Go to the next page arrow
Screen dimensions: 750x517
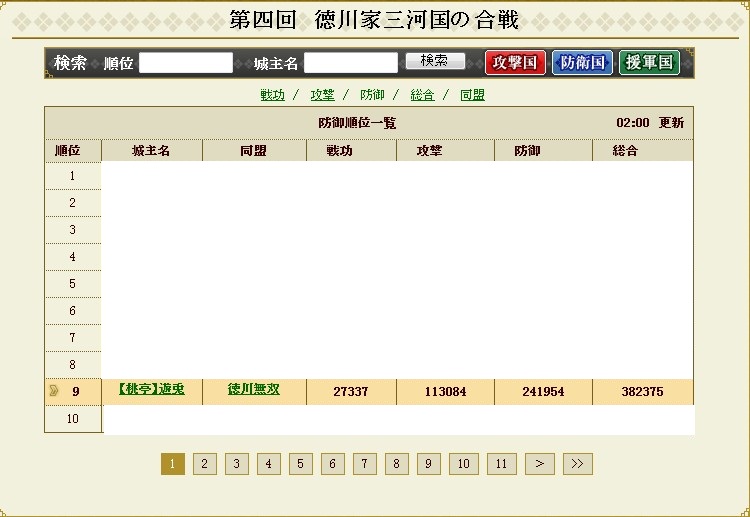point(540,464)
